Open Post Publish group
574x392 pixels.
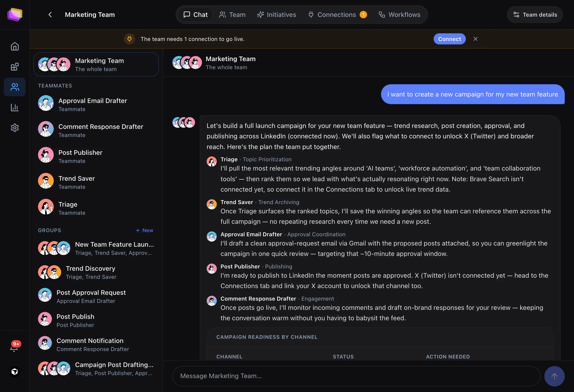pyautogui.click(x=96, y=320)
